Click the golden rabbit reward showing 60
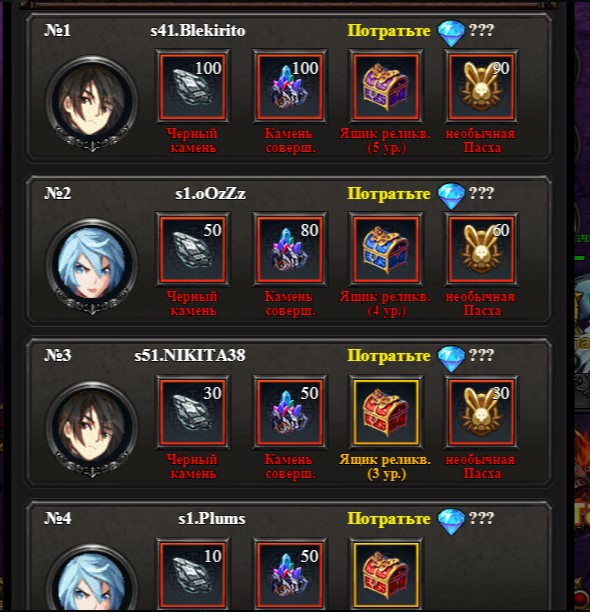Viewport: 590px width, 612px height. (482, 249)
